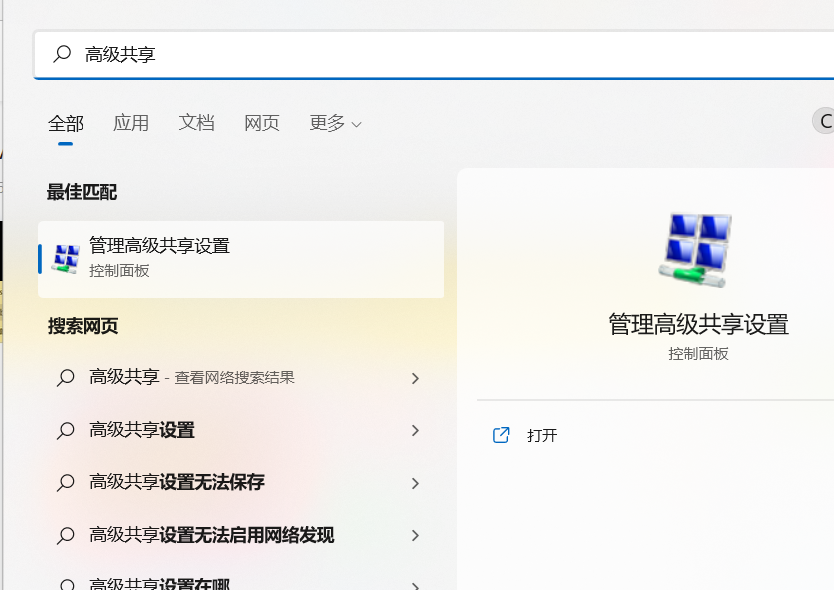Switch to the 全部 tab
The height and width of the screenshot is (590, 834).
coord(65,123)
